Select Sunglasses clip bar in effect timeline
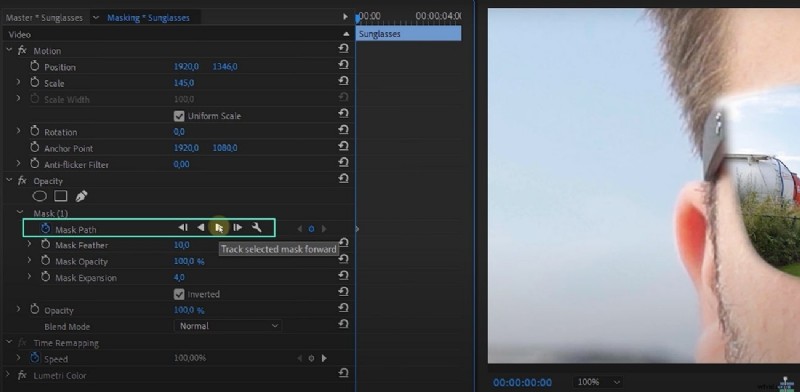 point(409,34)
